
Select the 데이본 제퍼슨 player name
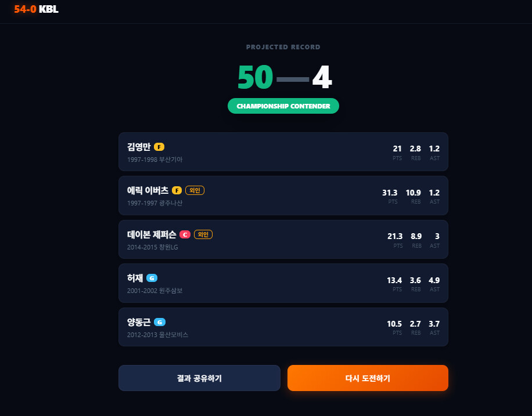click(x=152, y=234)
